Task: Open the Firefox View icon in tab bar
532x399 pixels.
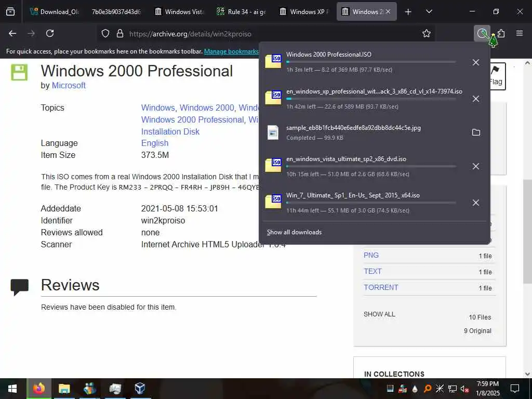Action: [x=10, y=11]
